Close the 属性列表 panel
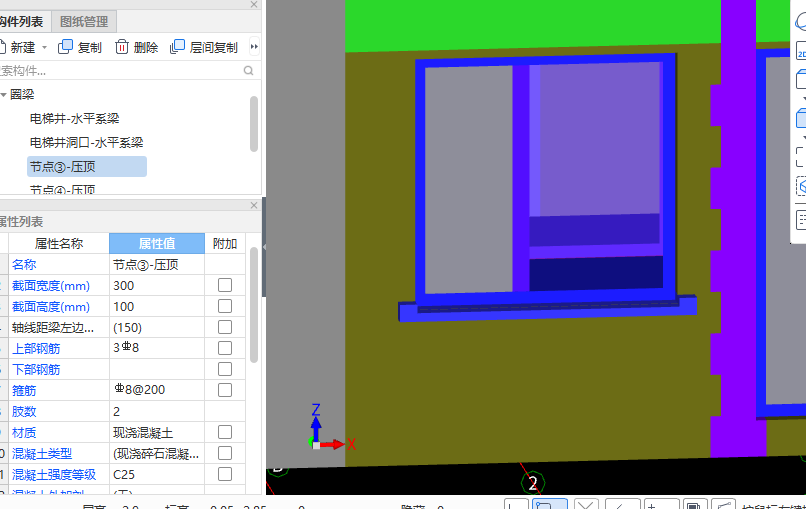The height and width of the screenshot is (509, 806). pos(254,205)
